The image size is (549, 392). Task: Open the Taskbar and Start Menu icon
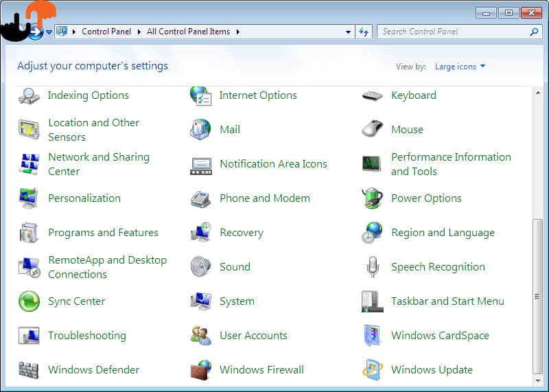(x=372, y=301)
